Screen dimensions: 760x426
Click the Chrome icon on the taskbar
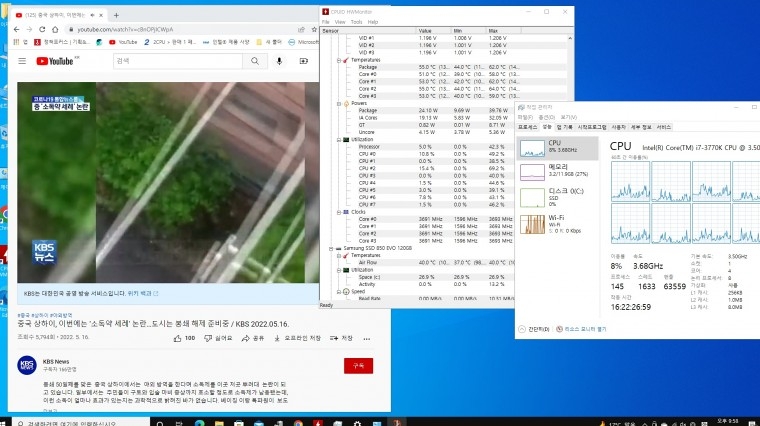pos(298,423)
